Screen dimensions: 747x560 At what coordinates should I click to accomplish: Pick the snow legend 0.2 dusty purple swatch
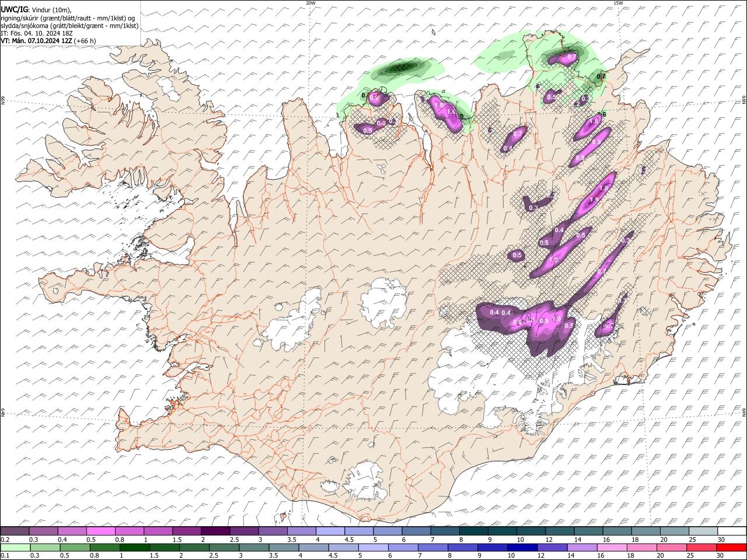(x=15, y=531)
